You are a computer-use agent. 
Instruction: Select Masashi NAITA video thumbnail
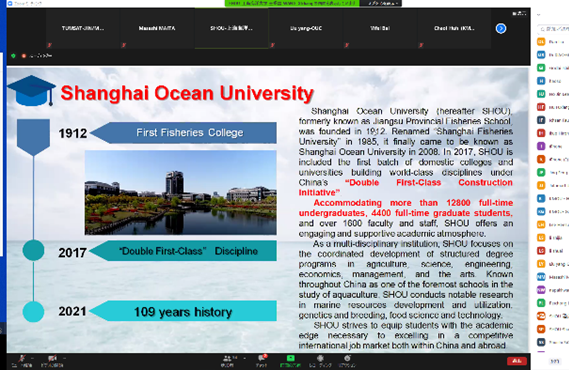point(157,28)
